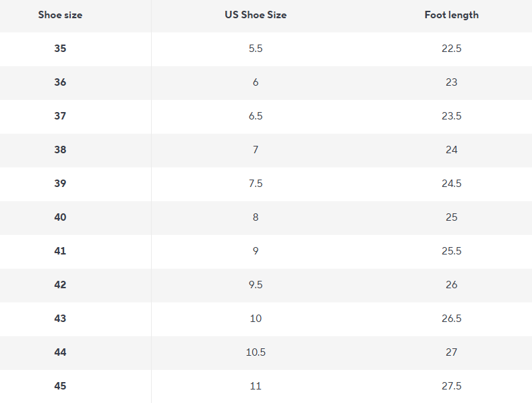Screen dimensions: 532x403
Task: Click foot length 27.5 value
Action: click(x=451, y=386)
